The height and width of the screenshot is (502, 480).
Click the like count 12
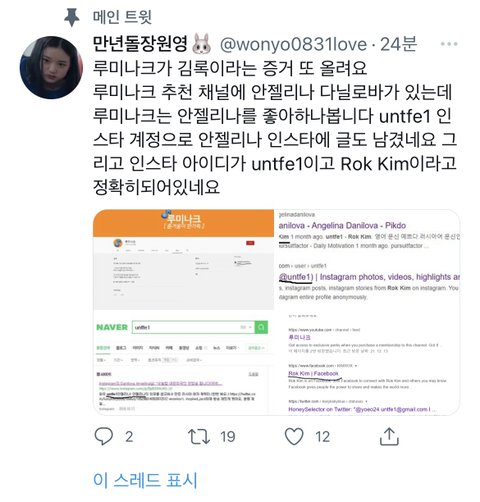322,437
